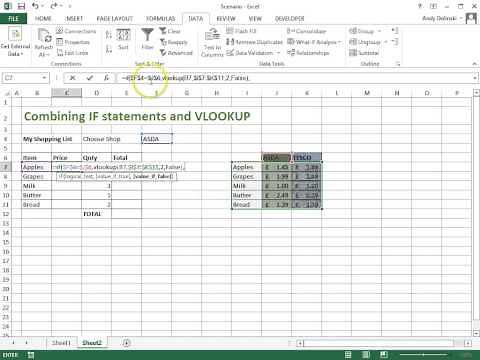Open the Get External Data menu
The image size is (480, 360).
15,43
